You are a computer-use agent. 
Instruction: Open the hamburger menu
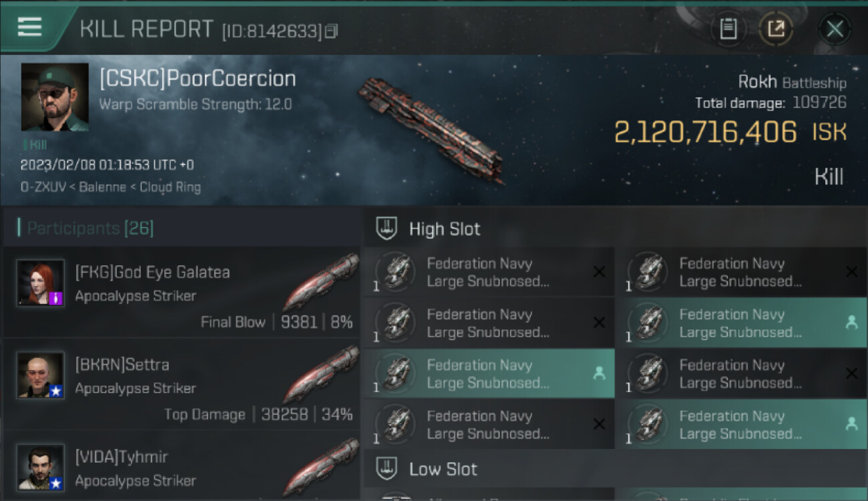(30, 27)
